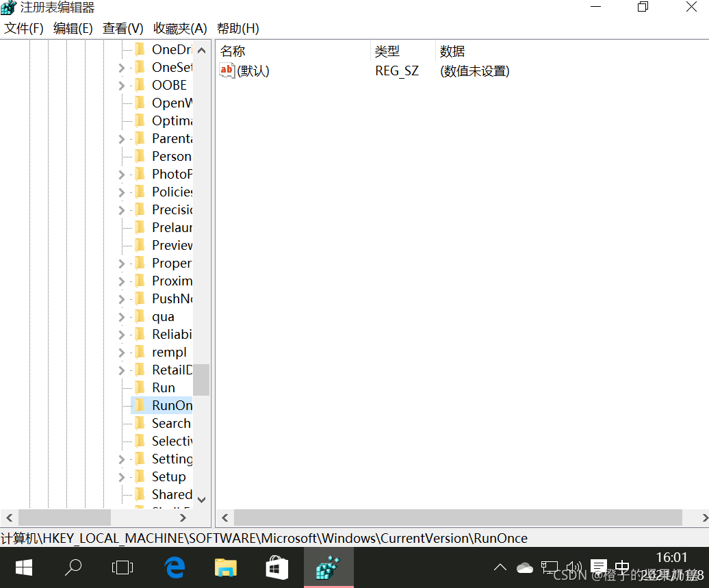Expand the Reliability registry key
Image resolution: width=709 pixels, height=588 pixels.
[122, 334]
